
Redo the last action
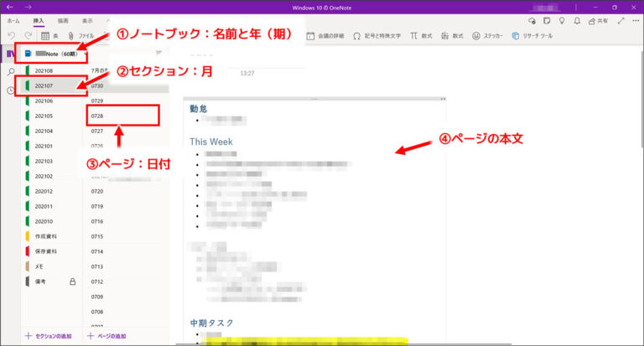point(28,36)
